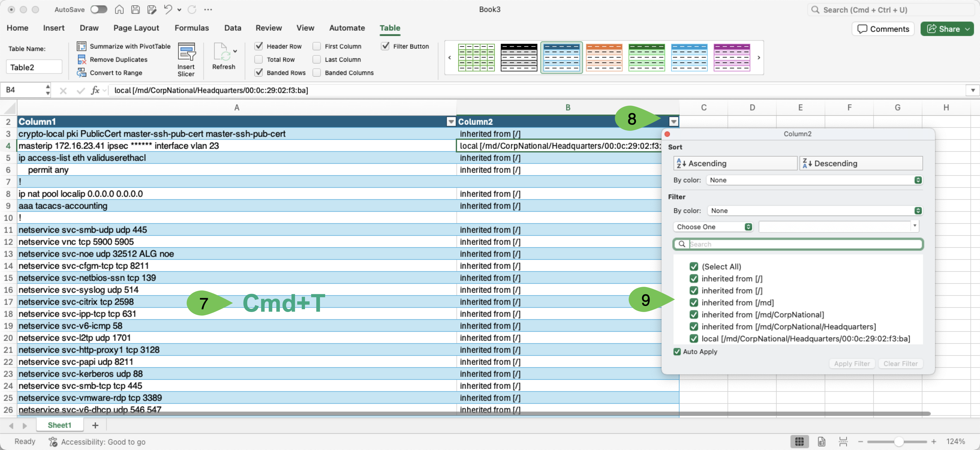Screen dimensions: 980x450
Task: Open the Home ribbon tab
Action: click(17, 28)
